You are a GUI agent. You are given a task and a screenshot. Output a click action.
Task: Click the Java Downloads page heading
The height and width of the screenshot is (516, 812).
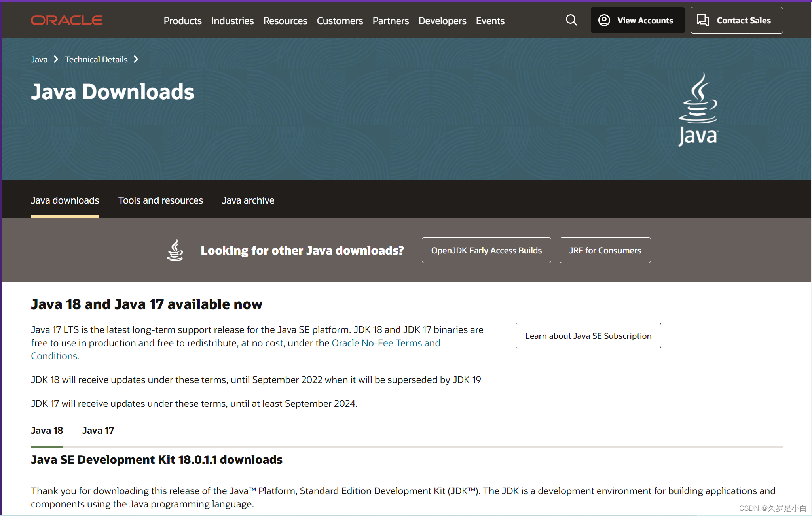[x=112, y=92]
